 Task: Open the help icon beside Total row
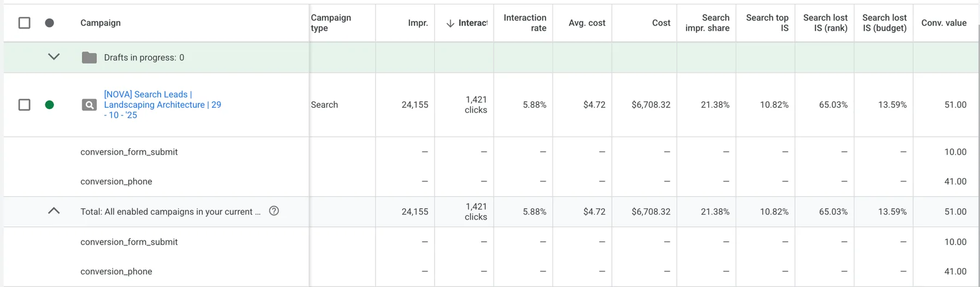tap(274, 211)
